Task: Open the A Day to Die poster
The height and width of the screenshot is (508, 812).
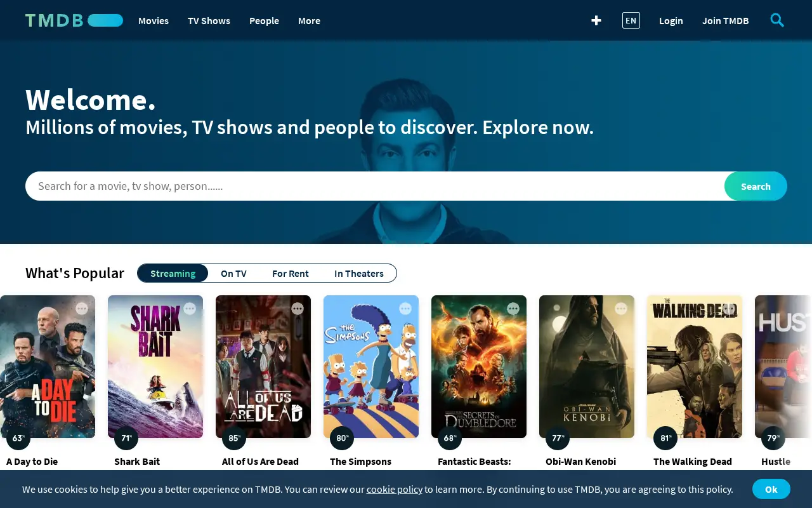Action: click(x=48, y=366)
